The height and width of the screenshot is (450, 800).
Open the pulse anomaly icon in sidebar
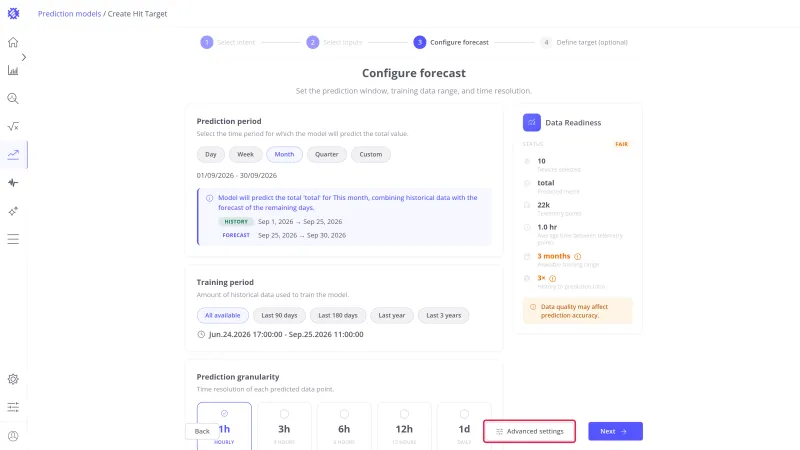tap(13, 183)
